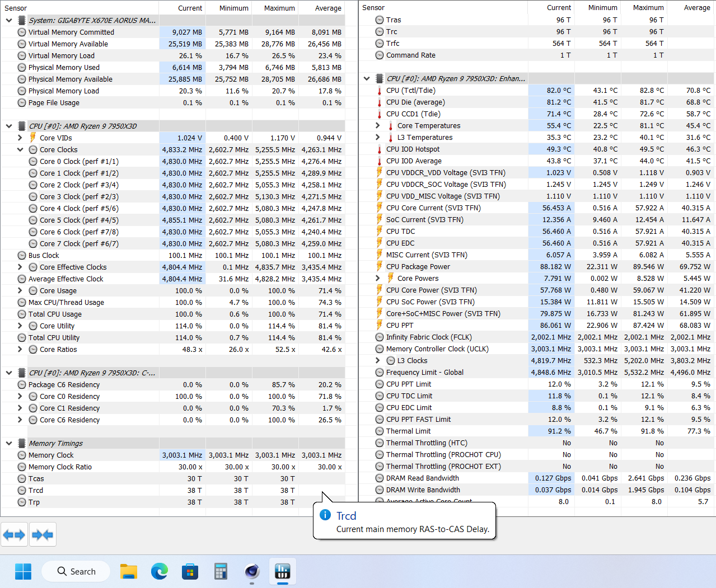Expand the Core Ratios group
716x588 pixels.
point(20,349)
